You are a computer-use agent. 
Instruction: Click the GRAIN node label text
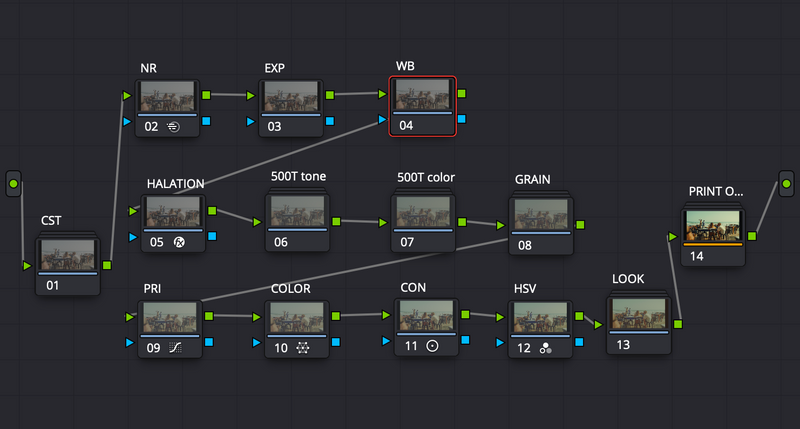click(x=533, y=180)
